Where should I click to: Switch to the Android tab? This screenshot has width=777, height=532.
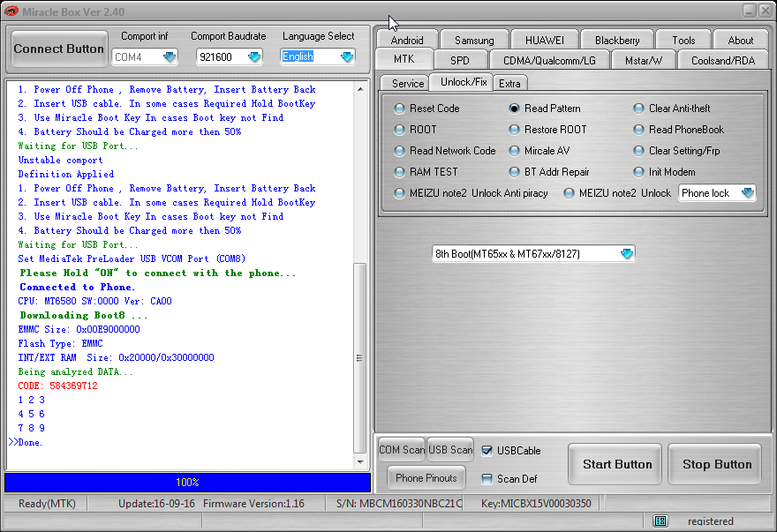[407, 40]
